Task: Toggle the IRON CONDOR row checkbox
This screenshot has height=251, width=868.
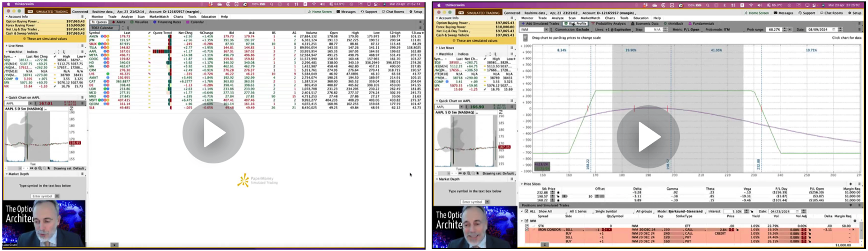Action: [526, 229]
